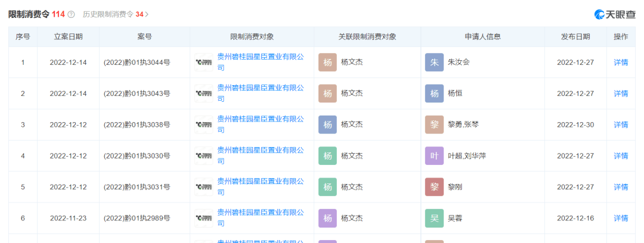The height and width of the screenshot is (243, 644).
Task: Open 贵州碧桂园星臣置业有限公司 link in row 4
Action: (x=261, y=156)
